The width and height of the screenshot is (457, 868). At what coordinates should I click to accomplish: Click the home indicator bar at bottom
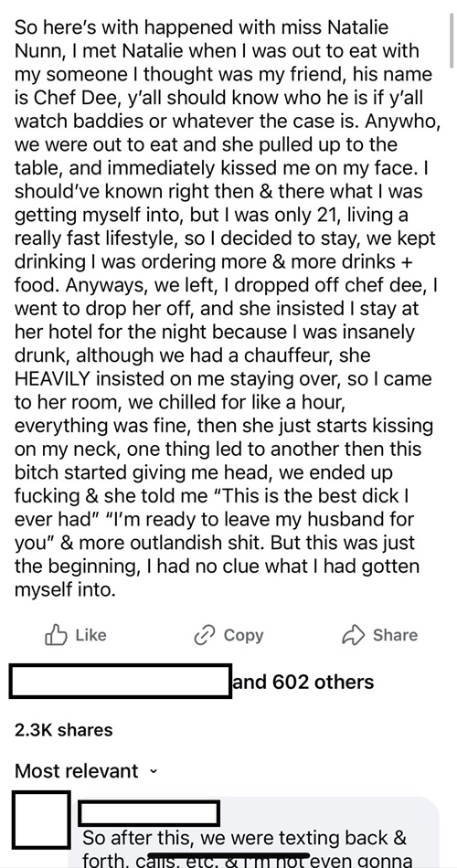tap(229, 857)
